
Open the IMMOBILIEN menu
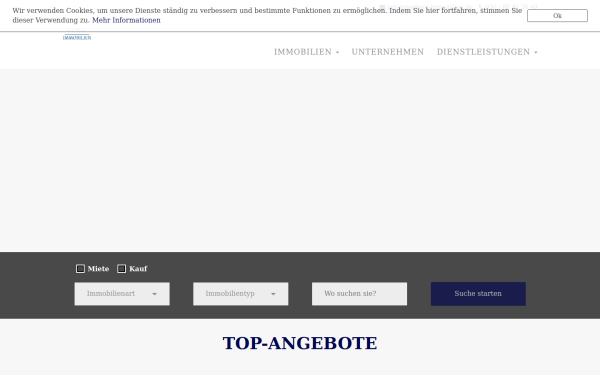click(306, 52)
